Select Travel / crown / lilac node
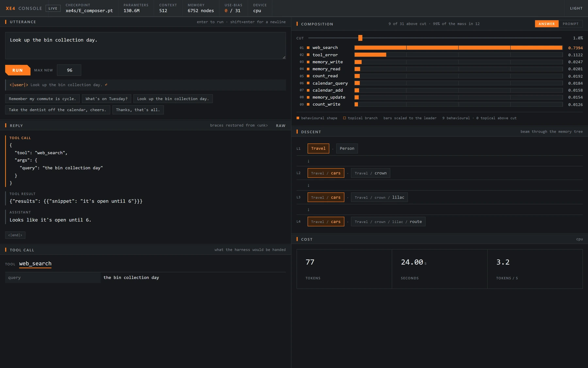This screenshot has height=368, width=588. [379, 197]
